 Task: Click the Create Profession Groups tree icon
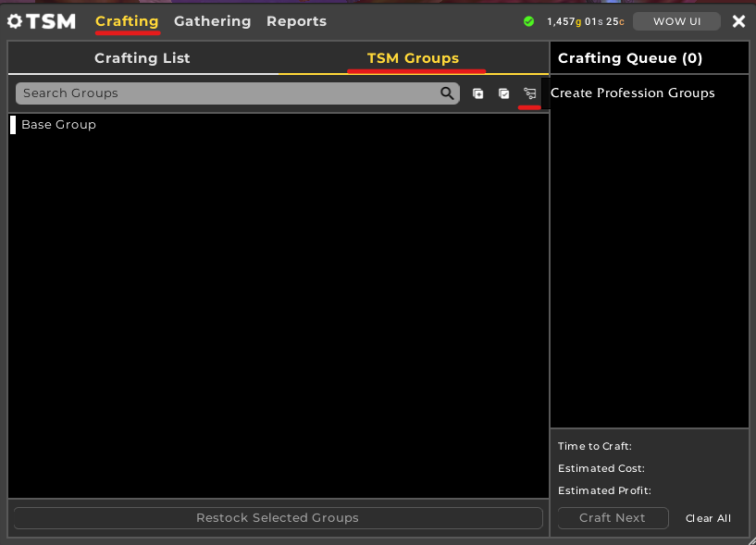click(x=530, y=93)
